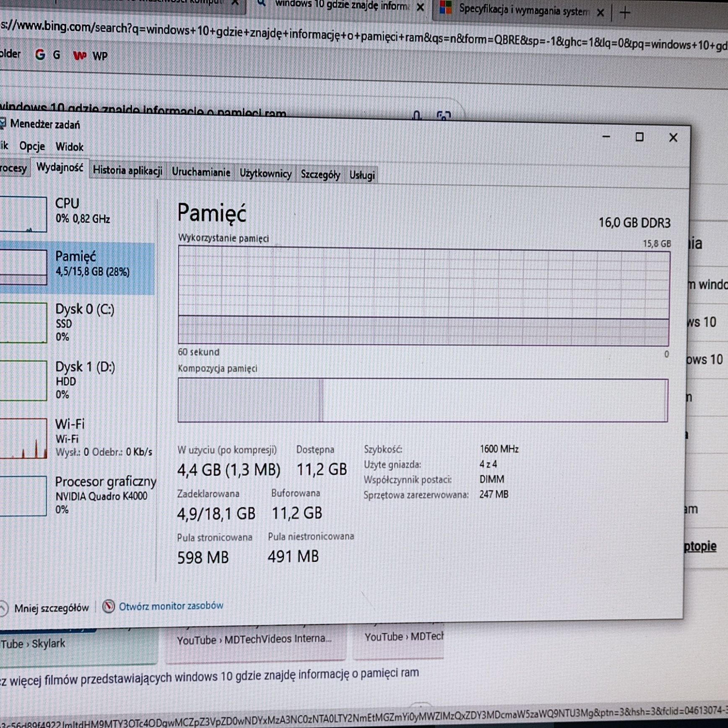Click the 1600 MHz speed value
Screen dimensions: 728x728
(x=499, y=449)
